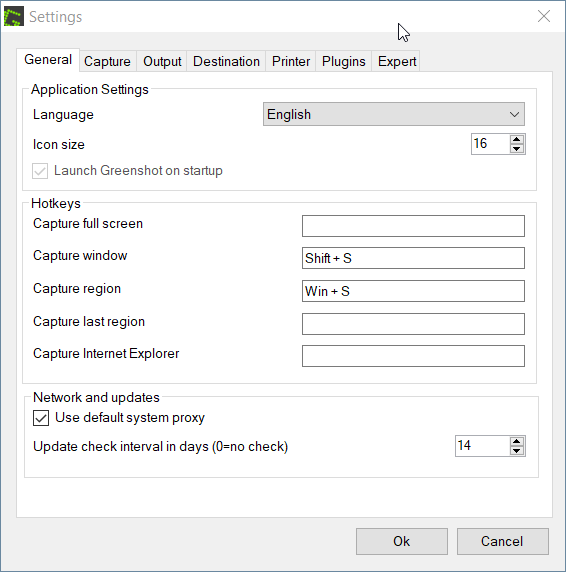Confirm settings with the Ok button
Screen dimensions: 566x572
[x=402, y=541]
